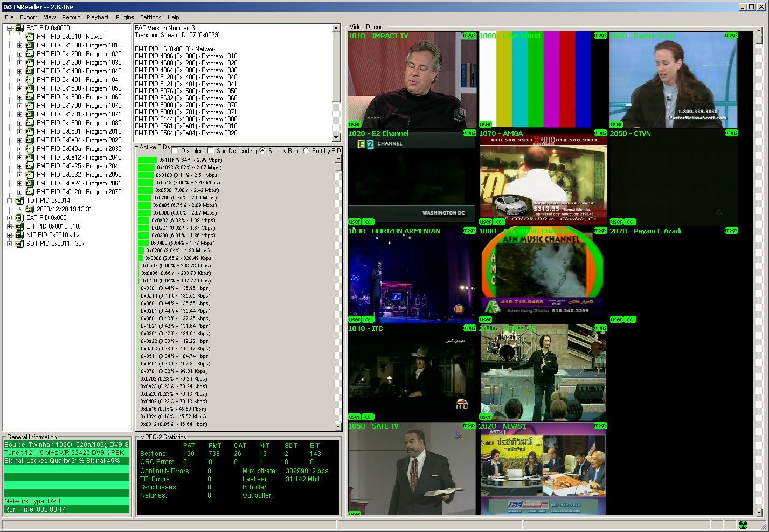Screen dimensions: 769x532
Task: Click the NIT PID 0x0010 icon
Action: tap(19, 235)
